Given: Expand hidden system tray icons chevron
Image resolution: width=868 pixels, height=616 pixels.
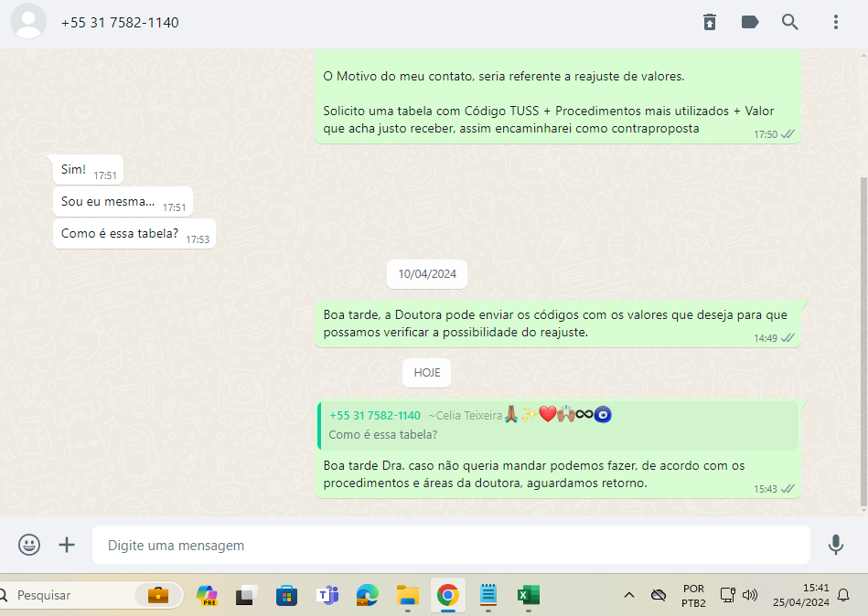Looking at the screenshot, I should tap(629, 595).
